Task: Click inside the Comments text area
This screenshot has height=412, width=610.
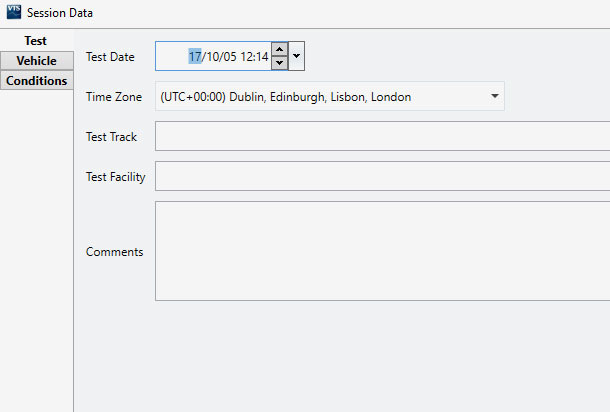Action: [x=382, y=250]
